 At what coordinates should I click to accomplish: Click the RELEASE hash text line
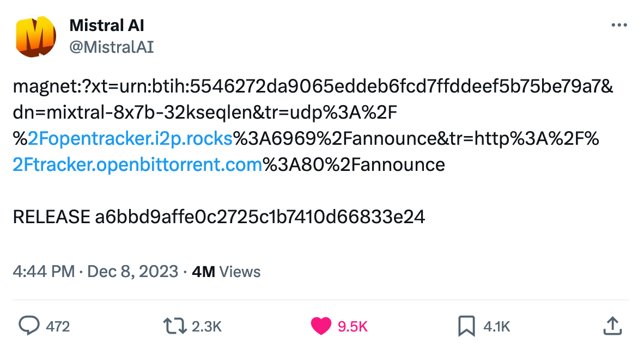218,217
